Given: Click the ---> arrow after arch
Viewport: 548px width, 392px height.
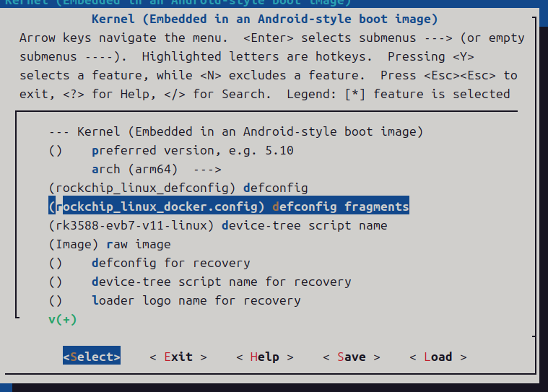Looking at the screenshot, I should pos(206,169).
